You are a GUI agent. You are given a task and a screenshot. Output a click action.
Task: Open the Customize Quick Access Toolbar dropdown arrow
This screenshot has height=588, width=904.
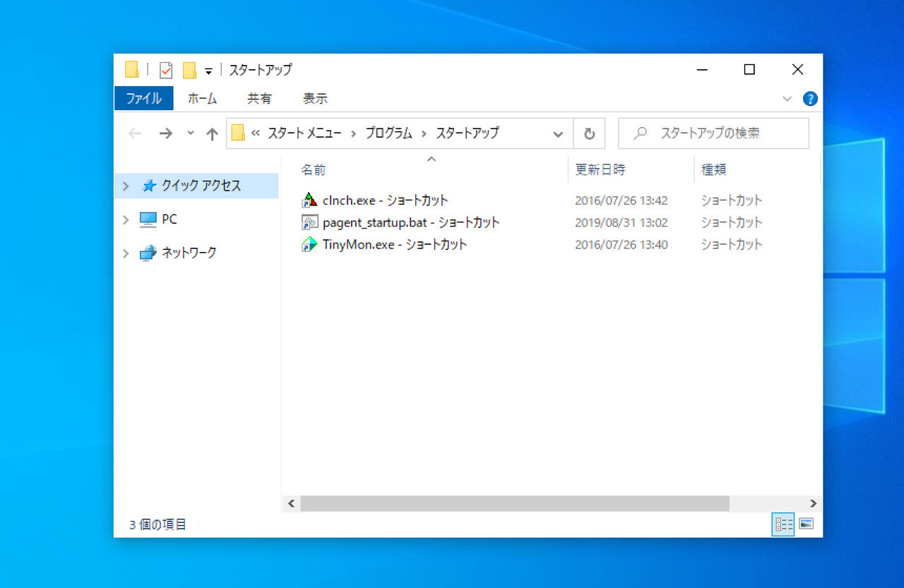point(208,71)
